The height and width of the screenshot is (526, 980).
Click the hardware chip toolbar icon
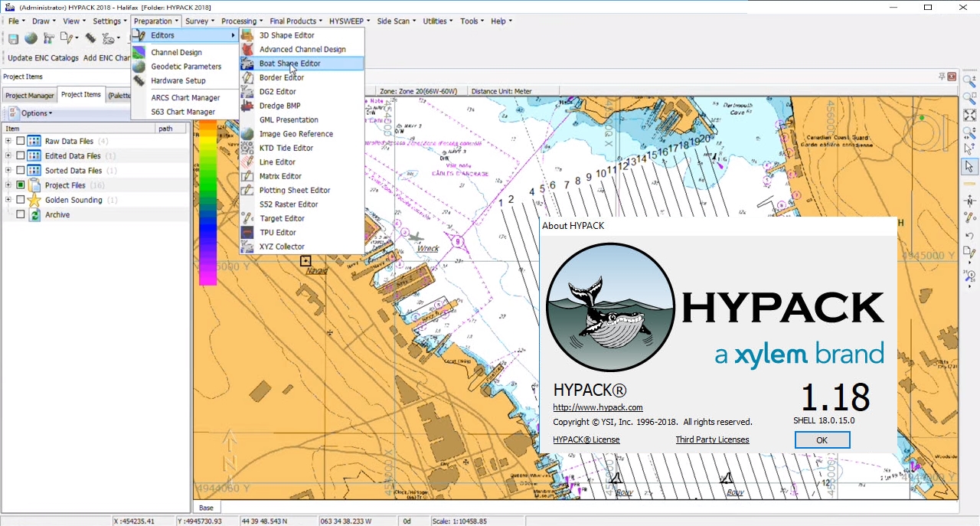click(x=90, y=38)
